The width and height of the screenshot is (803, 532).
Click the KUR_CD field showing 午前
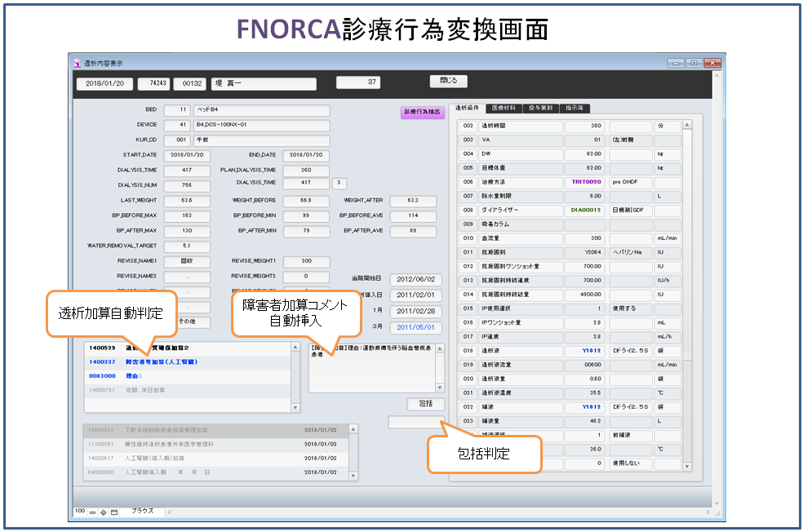(x=261, y=140)
